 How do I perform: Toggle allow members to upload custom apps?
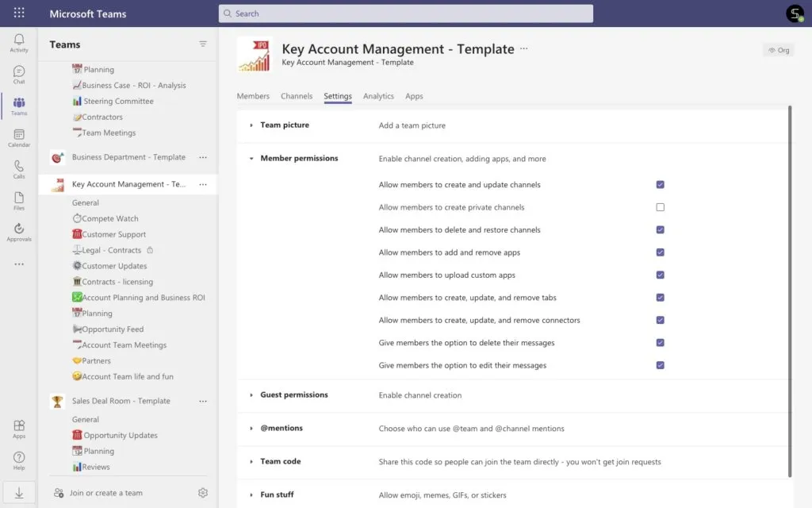pyautogui.click(x=661, y=275)
